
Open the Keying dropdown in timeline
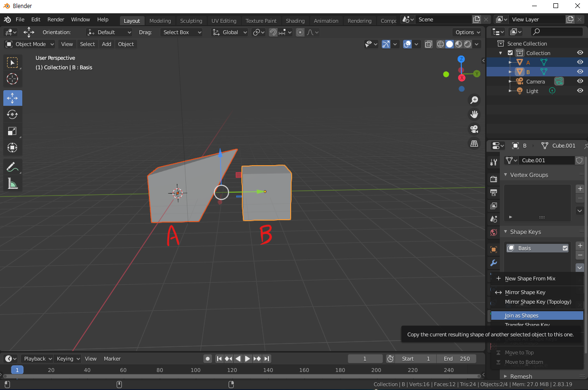[68, 359]
